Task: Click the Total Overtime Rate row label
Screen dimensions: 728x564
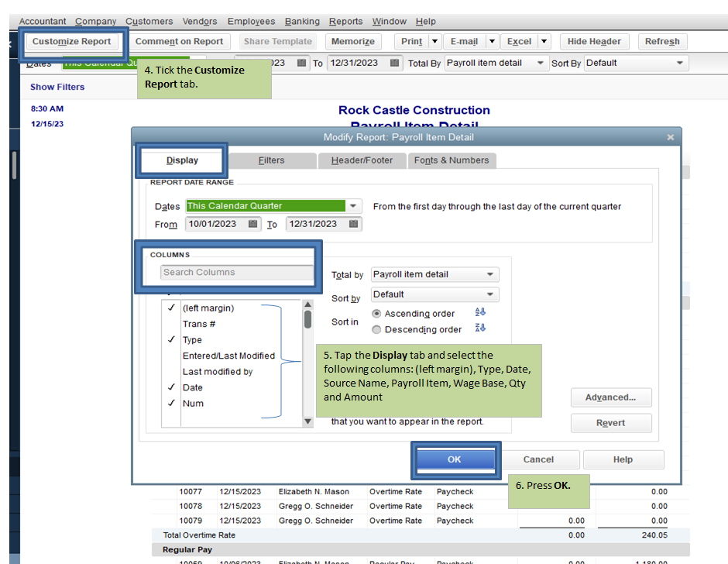Action: 199,535
